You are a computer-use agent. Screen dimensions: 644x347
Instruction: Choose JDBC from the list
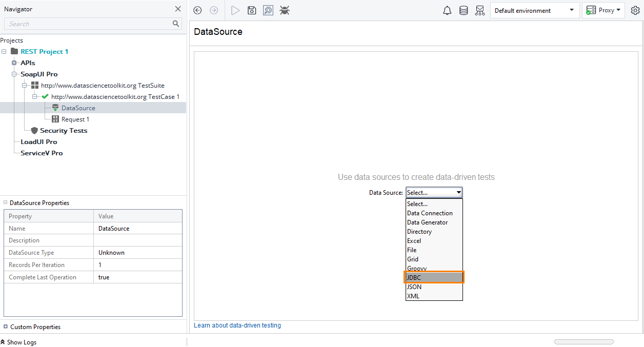coord(434,277)
